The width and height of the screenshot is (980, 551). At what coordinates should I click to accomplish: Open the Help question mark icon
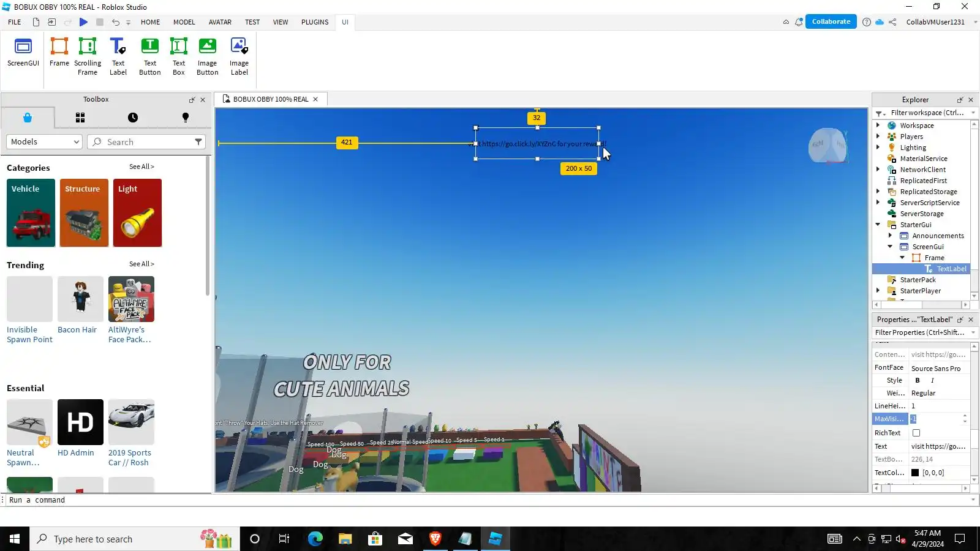pyautogui.click(x=866, y=22)
